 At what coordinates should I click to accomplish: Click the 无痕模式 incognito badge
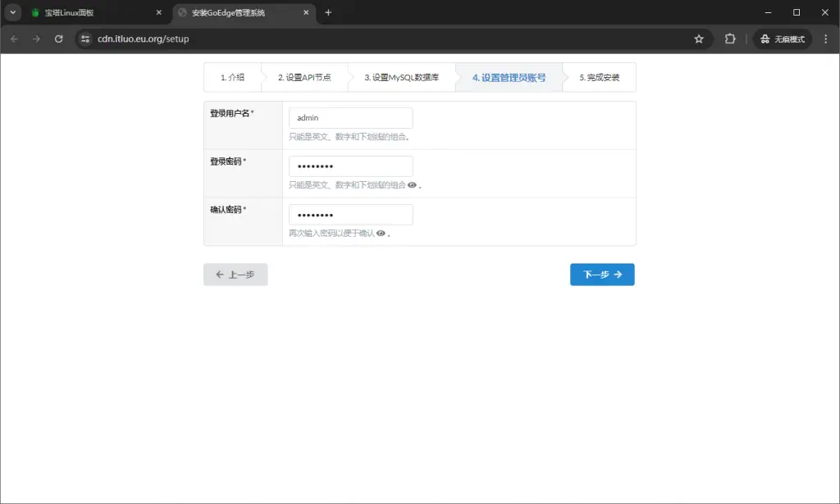pos(782,38)
